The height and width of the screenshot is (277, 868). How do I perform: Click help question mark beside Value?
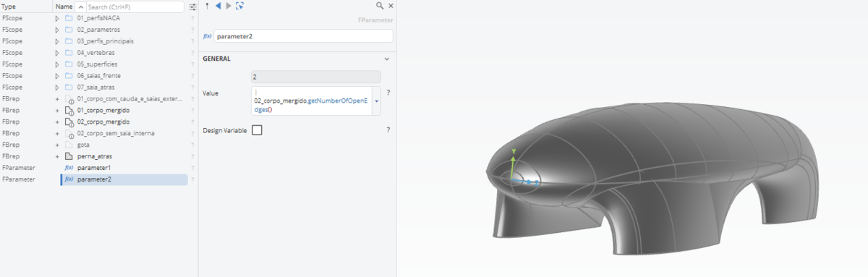click(x=388, y=93)
